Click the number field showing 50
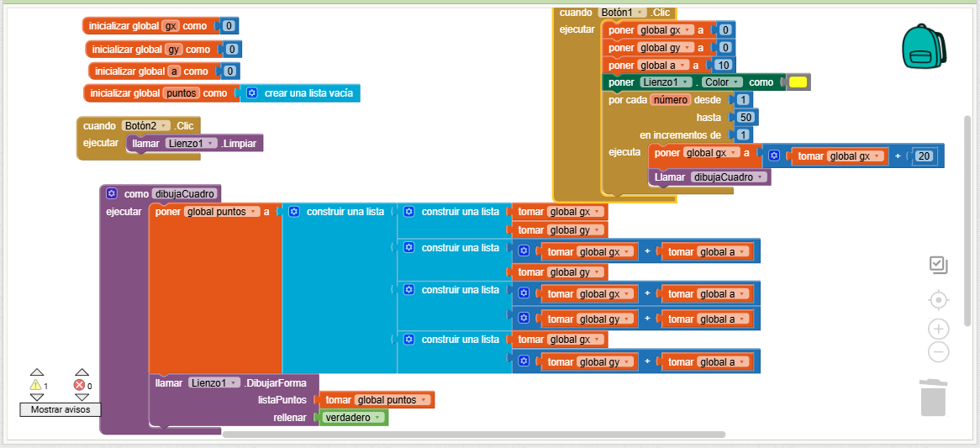980x448 pixels. tap(745, 117)
